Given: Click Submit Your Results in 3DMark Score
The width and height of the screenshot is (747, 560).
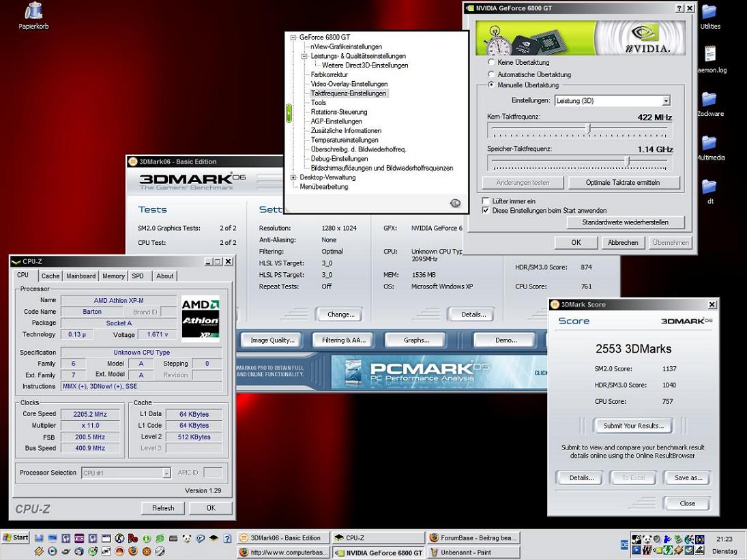Looking at the screenshot, I should click(633, 426).
